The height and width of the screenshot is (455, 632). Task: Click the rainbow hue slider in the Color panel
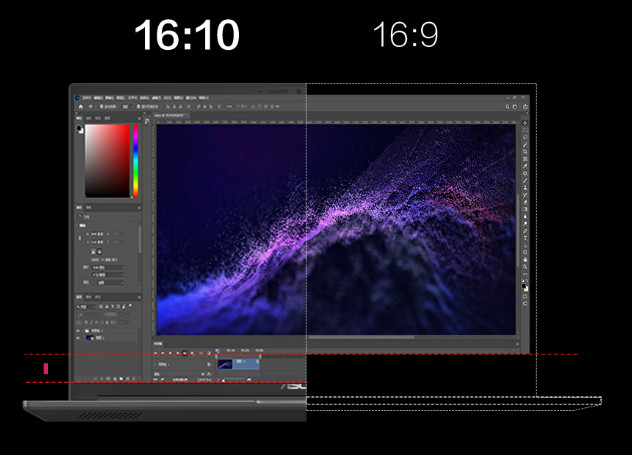click(135, 160)
